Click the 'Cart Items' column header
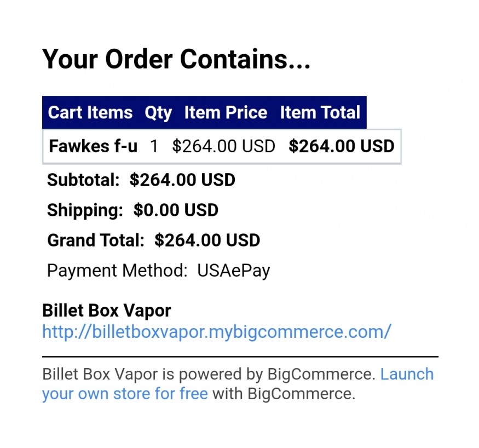 point(90,113)
